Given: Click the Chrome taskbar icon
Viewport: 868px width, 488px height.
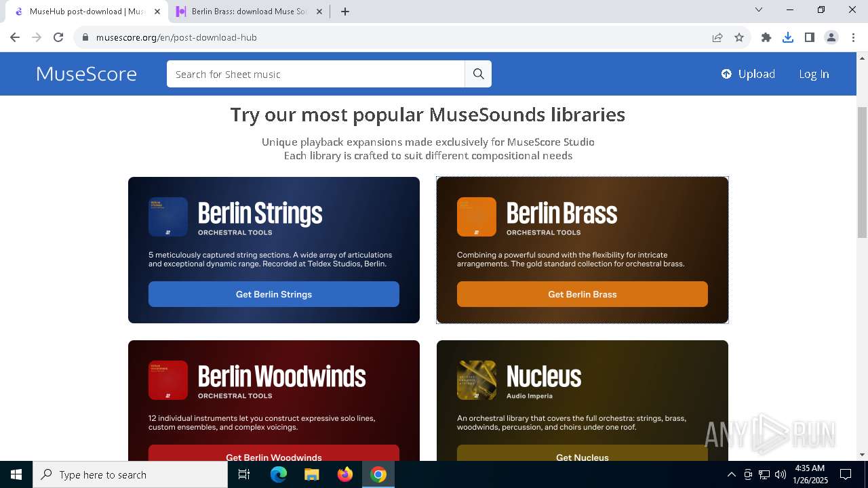Looking at the screenshot, I should pos(378,474).
